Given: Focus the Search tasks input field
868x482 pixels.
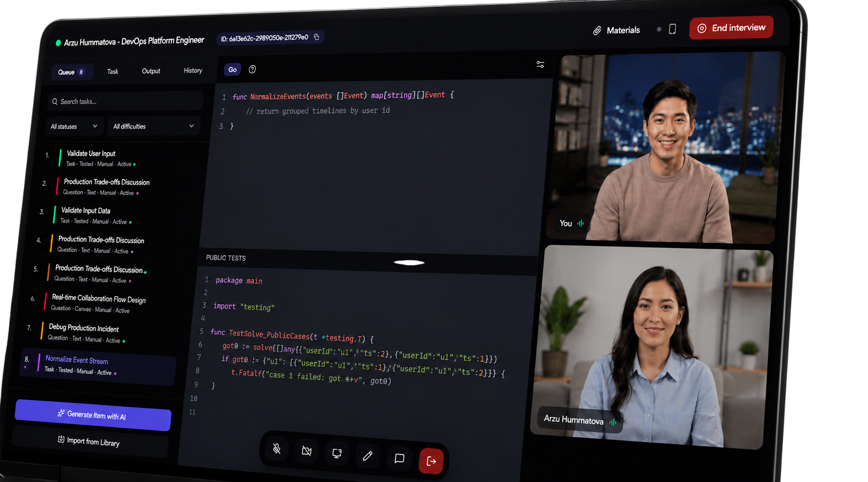Looking at the screenshot, I should (x=125, y=101).
